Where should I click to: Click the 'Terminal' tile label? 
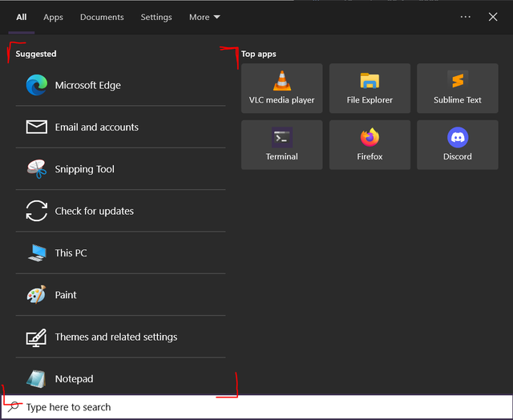281,156
